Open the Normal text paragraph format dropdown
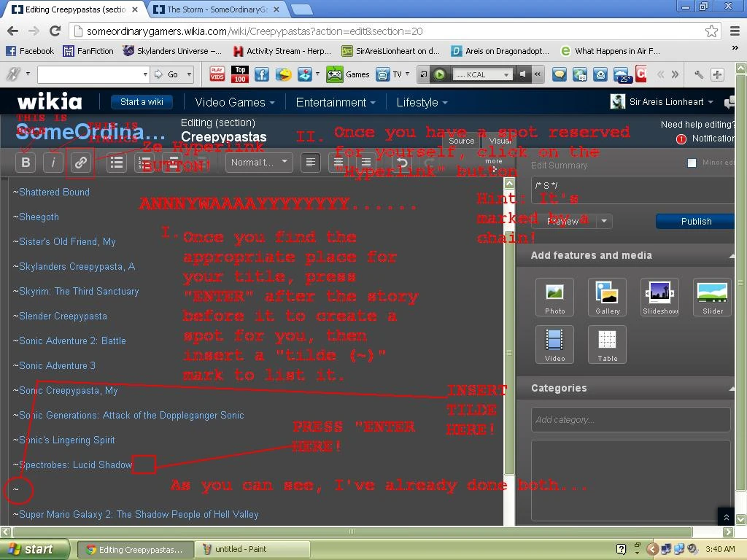Image resolution: width=747 pixels, height=560 pixels. (259, 163)
